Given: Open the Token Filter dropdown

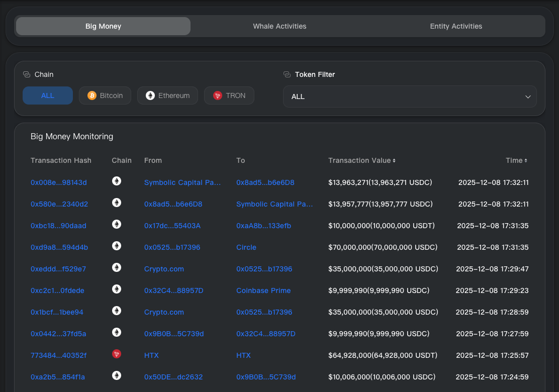Looking at the screenshot, I should pos(410,96).
